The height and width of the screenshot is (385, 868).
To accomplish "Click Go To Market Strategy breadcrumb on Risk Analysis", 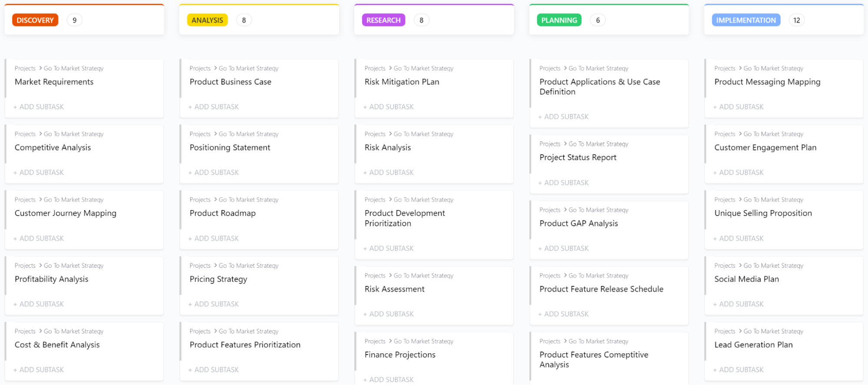I will point(423,134).
